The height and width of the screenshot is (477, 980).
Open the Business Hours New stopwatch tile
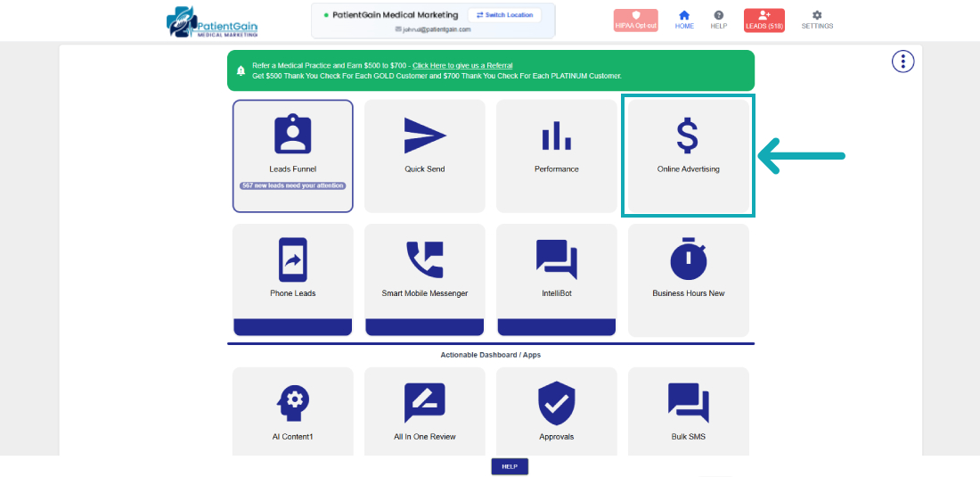[x=688, y=280]
